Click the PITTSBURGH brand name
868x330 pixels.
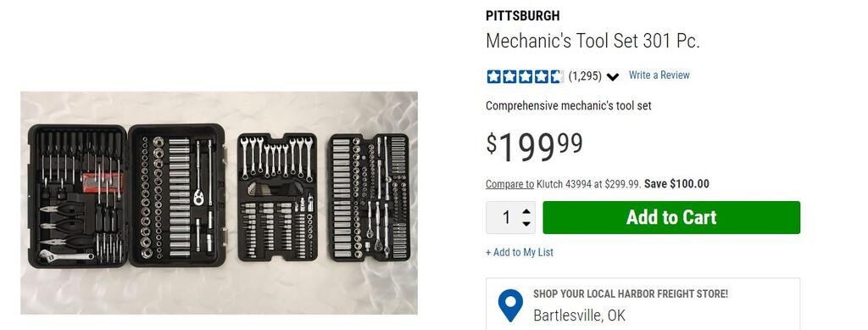[522, 15]
